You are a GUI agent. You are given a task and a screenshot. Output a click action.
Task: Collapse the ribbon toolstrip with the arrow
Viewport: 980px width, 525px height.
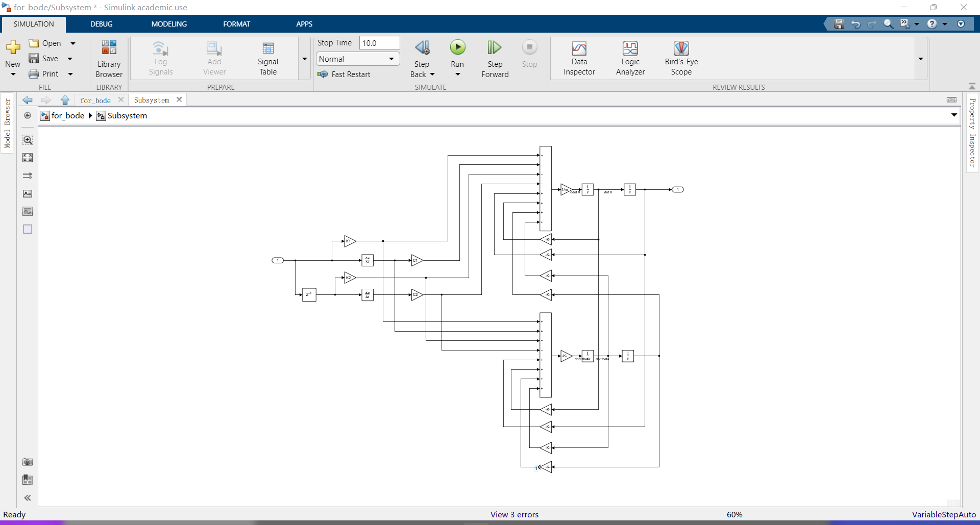972,86
